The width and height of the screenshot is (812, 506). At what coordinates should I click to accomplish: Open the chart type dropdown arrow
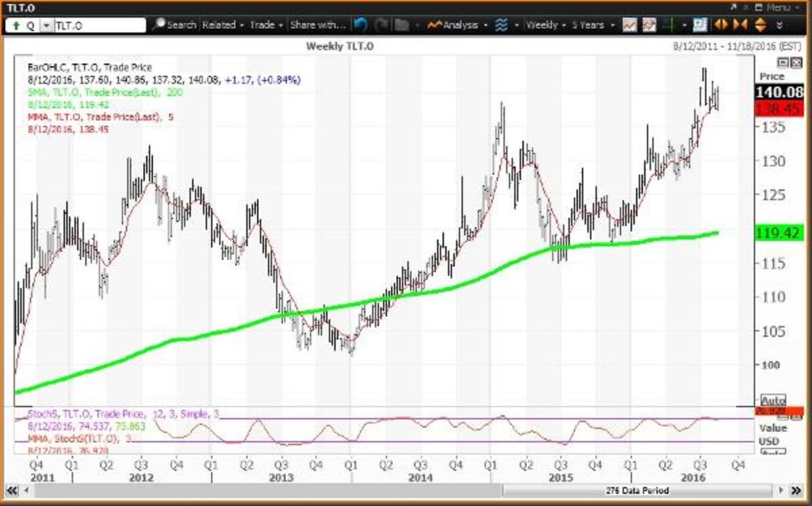(x=684, y=25)
